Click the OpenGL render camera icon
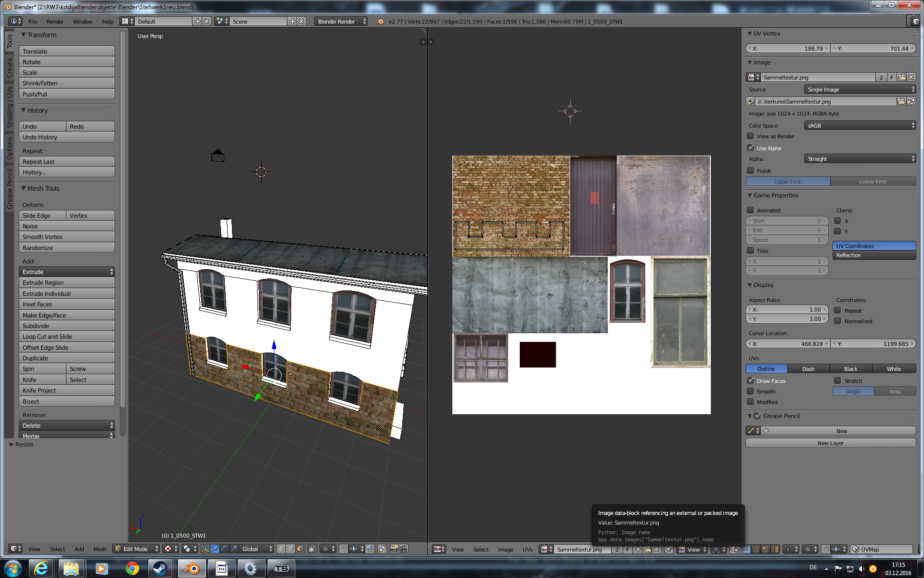Viewport: 924px width, 578px height. click(394, 549)
